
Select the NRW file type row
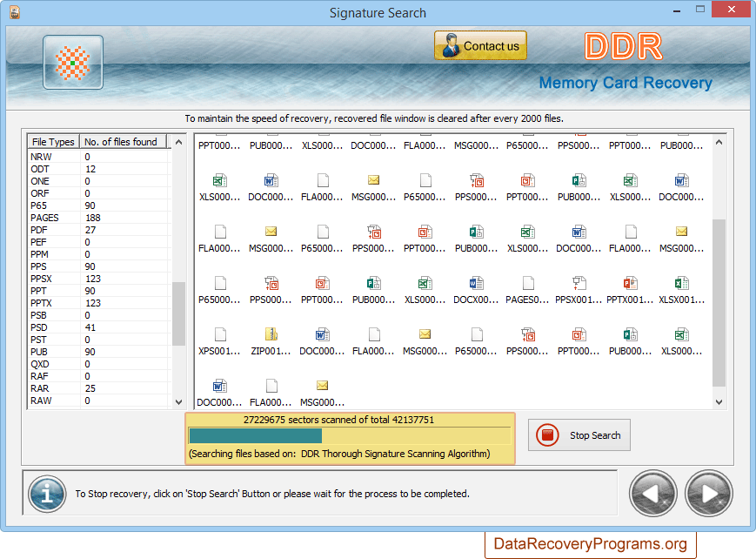(x=99, y=157)
